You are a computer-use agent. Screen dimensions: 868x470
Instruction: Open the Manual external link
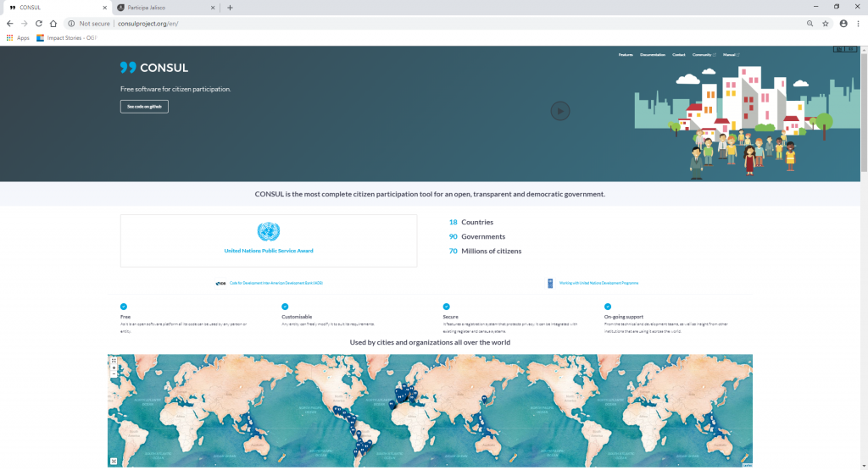732,55
